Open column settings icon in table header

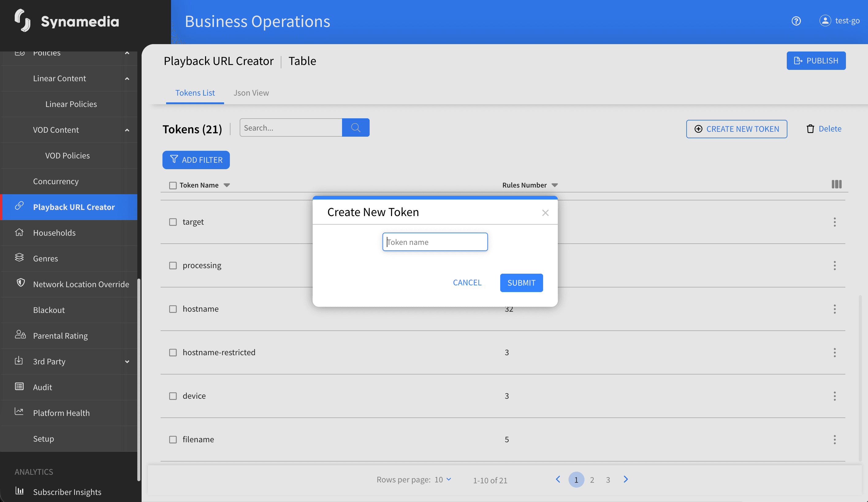tap(836, 184)
